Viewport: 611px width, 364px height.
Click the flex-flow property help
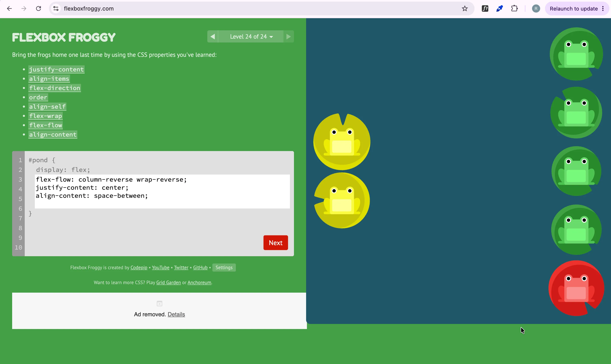(x=45, y=125)
